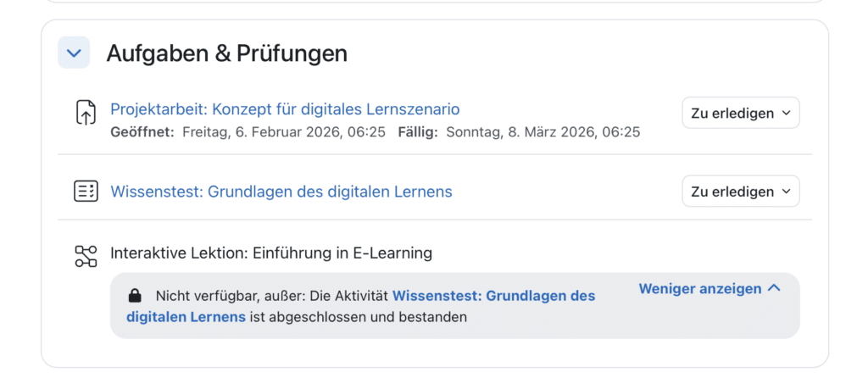Click the lock icon in restriction notice
The image size is (868, 378).
coord(134,296)
